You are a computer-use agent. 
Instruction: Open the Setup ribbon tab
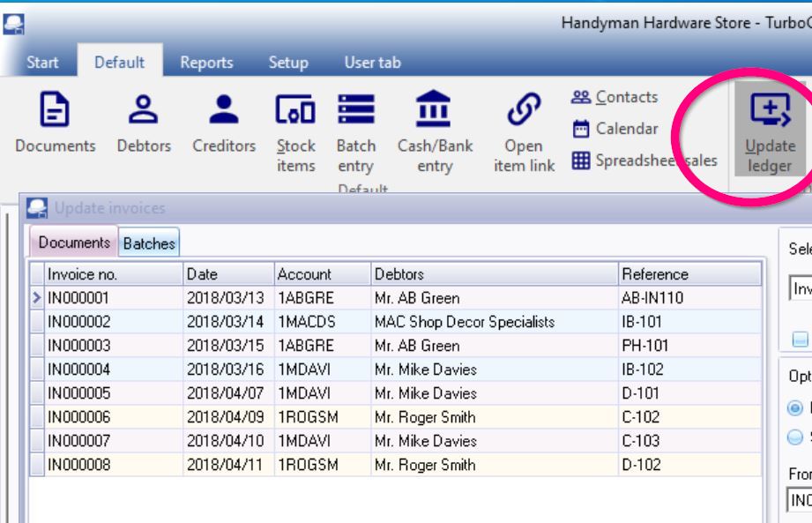pyautogui.click(x=288, y=63)
